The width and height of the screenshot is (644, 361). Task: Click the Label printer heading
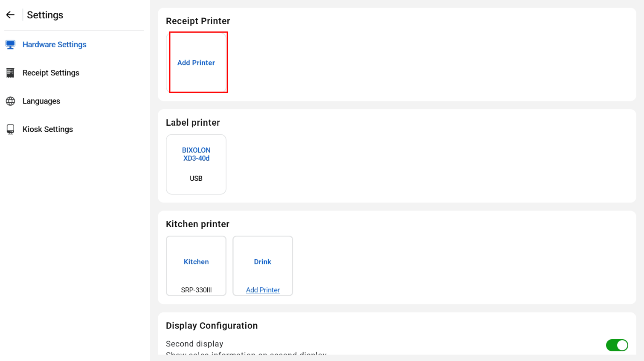(x=193, y=122)
